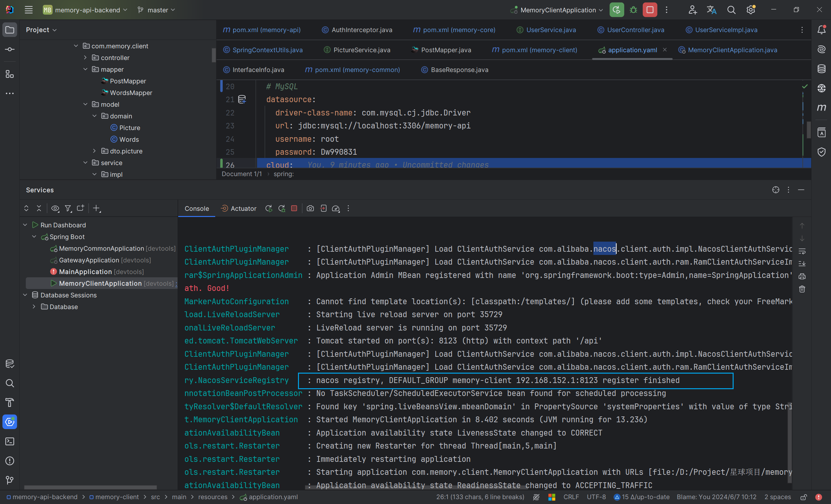Expand the Database node in Services

tap(34, 306)
